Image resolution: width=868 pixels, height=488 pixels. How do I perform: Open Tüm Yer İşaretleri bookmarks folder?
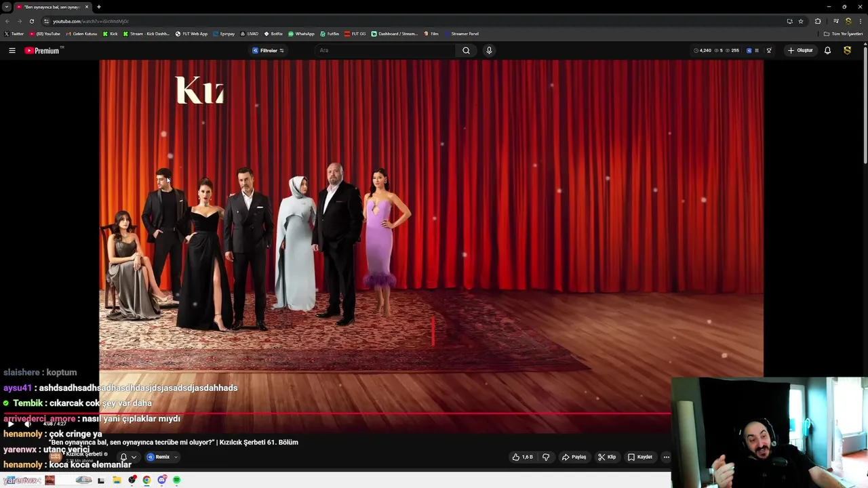point(843,34)
